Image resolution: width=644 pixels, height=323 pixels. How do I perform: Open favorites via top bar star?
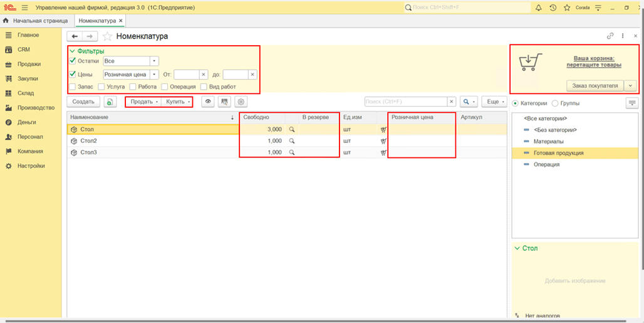tap(567, 8)
